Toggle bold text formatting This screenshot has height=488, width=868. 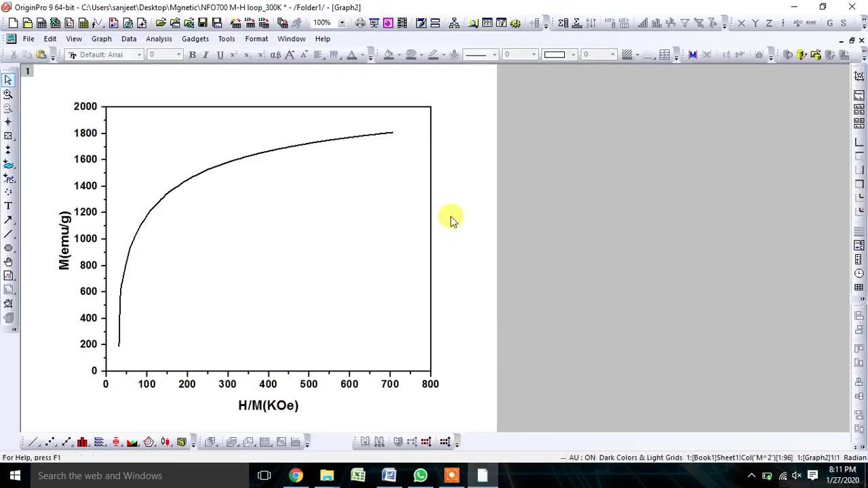pyautogui.click(x=193, y=54)
